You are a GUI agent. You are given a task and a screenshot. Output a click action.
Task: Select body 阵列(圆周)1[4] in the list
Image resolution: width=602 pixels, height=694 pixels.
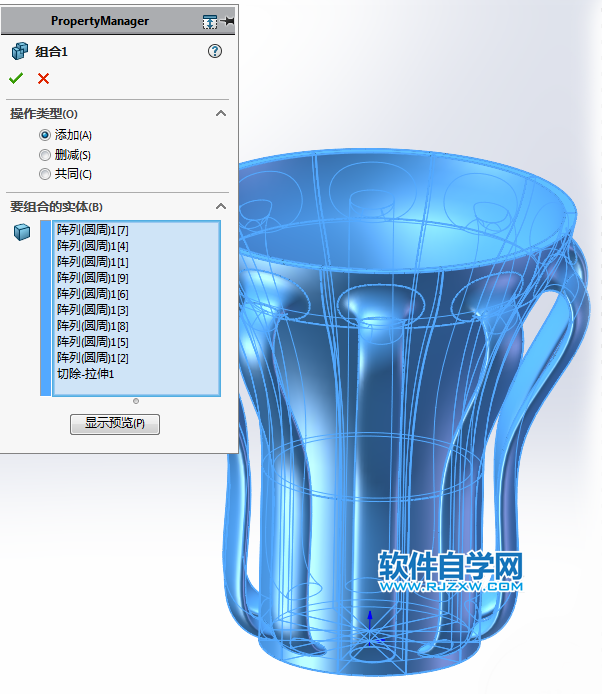137,246
